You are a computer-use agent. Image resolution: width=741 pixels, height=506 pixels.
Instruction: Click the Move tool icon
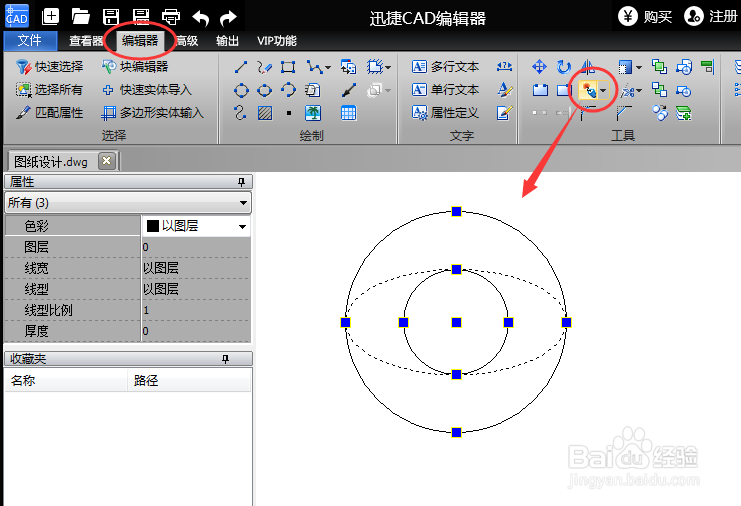pyautogui.click(x=539, y=67)
